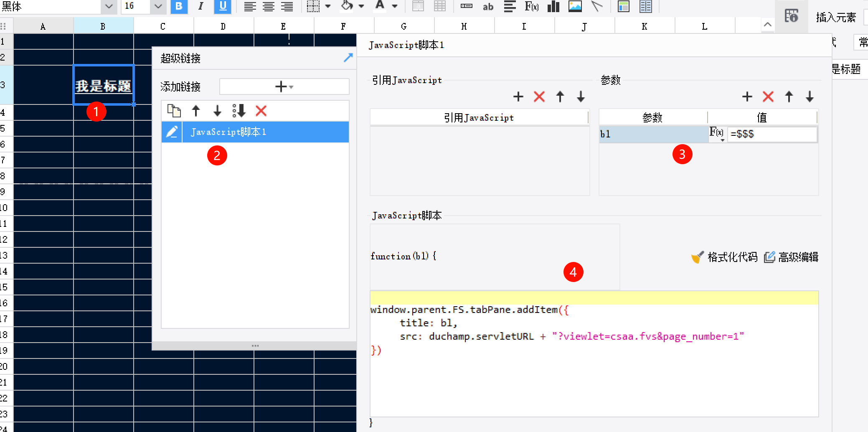Select column A header
Screen dimensions: 868x432
[x=43, y=26]
